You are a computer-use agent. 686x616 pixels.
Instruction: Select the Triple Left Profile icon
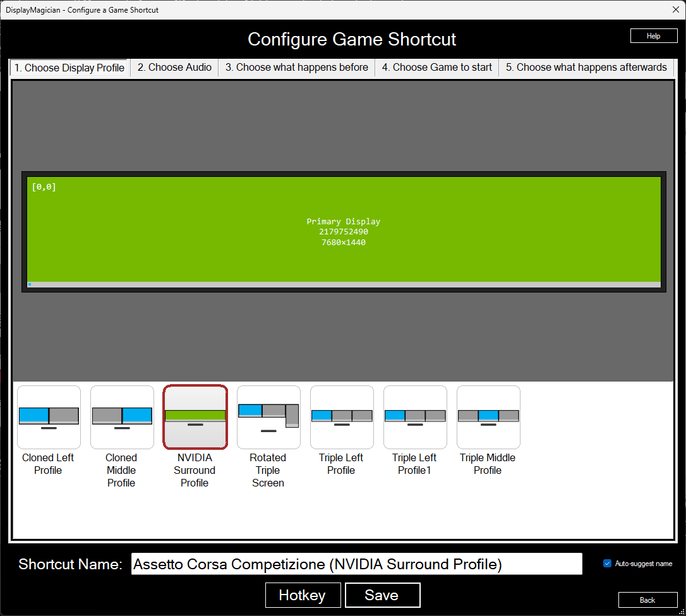(x=342, y=417)
